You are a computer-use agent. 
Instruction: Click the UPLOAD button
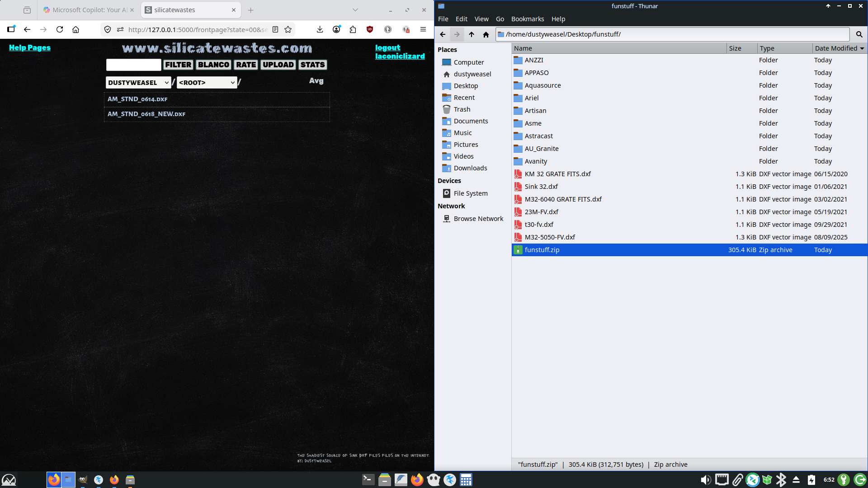pyautogui.click(x=278, y=65)
